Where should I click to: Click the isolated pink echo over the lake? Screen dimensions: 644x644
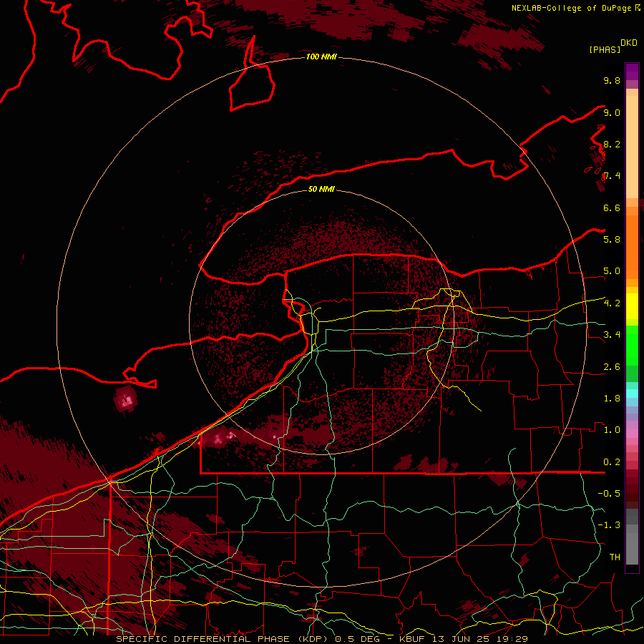point(126,399)
